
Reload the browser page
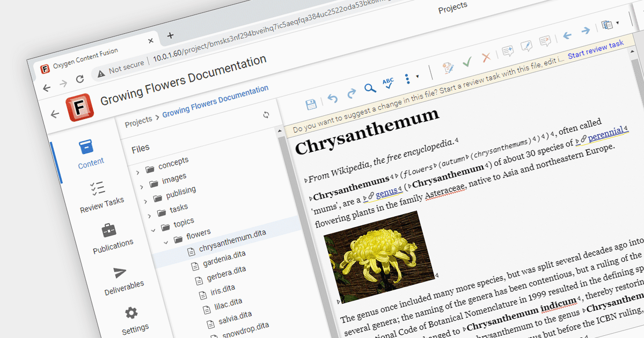(x=80, y=79)
